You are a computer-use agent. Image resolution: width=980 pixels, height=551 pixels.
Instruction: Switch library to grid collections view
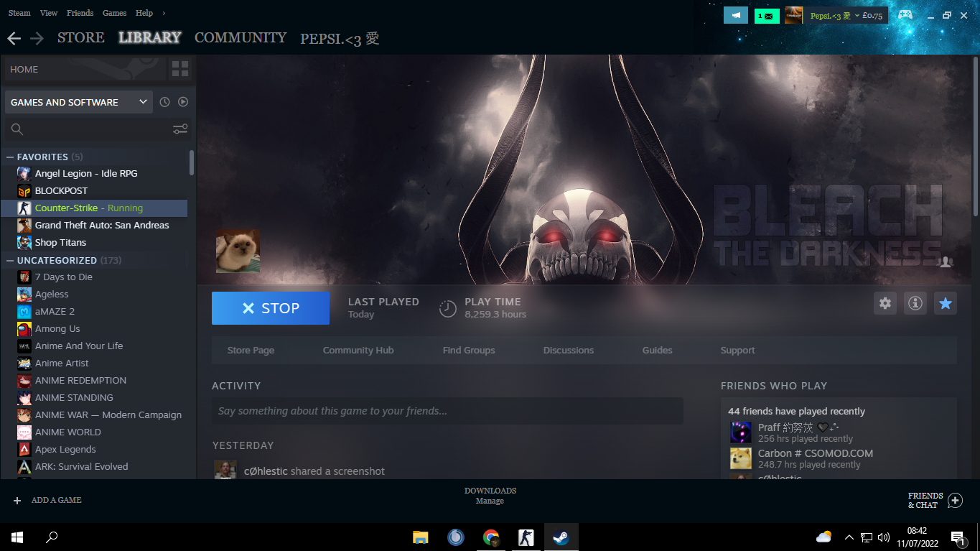(x=180, y=69)
